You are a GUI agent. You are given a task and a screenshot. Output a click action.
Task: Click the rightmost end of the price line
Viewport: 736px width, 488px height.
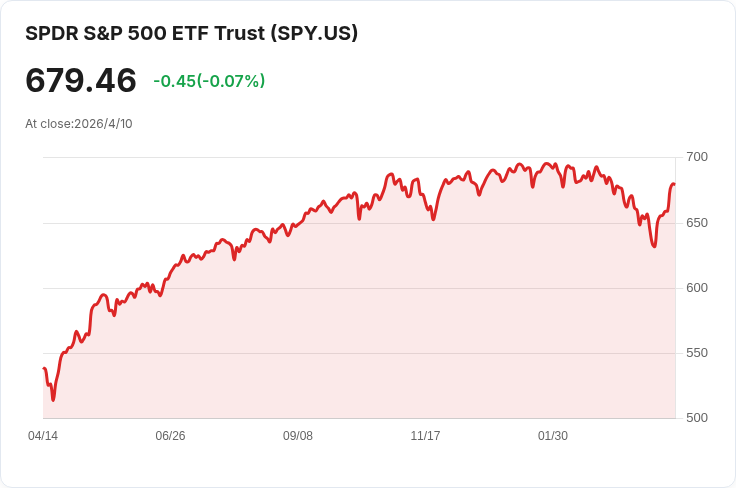pos(675,184)
